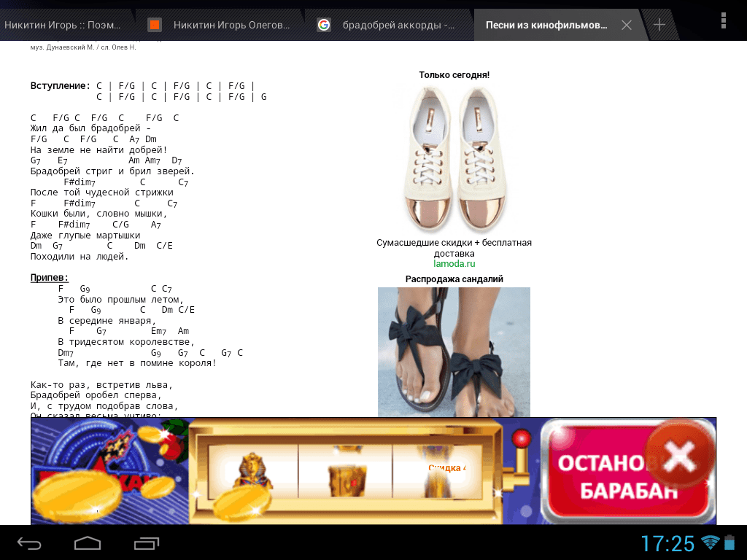Tap the Android Back navigation icon

click(x=29, y=543)
